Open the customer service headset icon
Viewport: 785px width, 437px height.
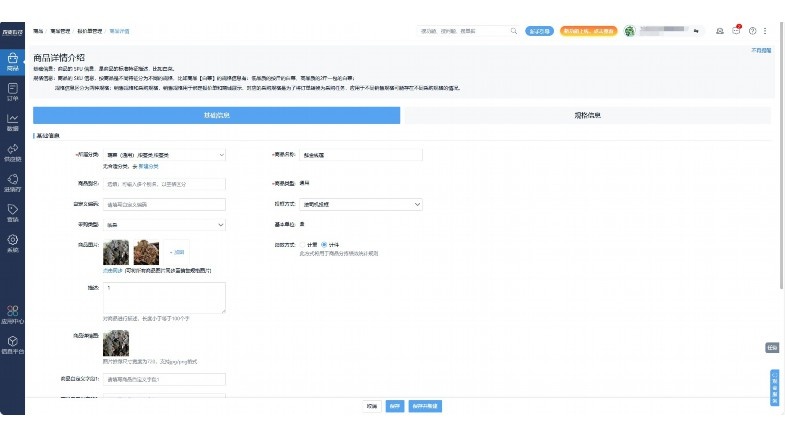(720, 31)
